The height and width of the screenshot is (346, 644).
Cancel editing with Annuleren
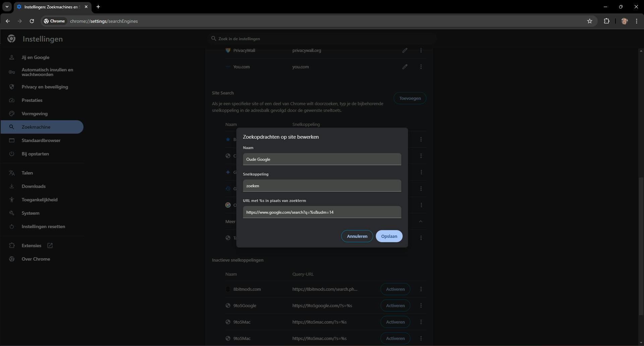click(x=357, y=236)
